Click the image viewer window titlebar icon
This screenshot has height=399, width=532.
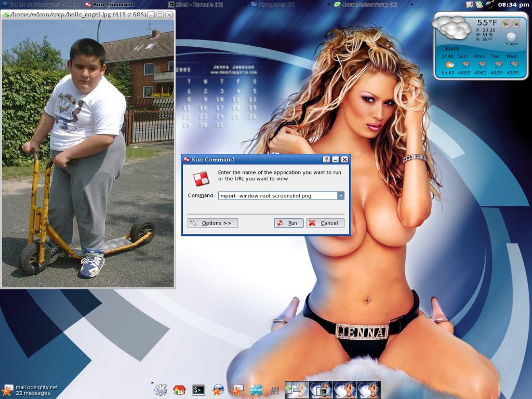coord(6,15)
